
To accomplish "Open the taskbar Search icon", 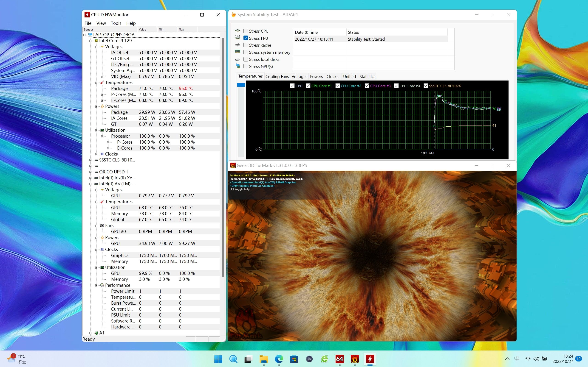I will coord(233,359).
